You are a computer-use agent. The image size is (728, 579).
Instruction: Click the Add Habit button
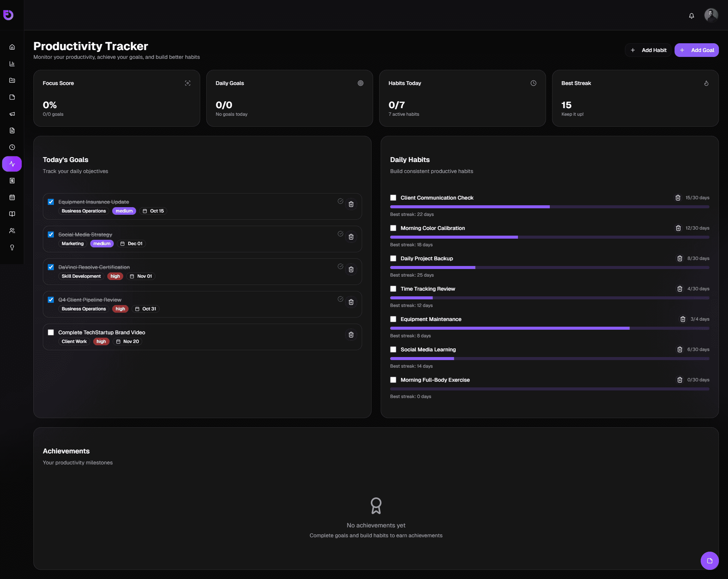(648, 50)
